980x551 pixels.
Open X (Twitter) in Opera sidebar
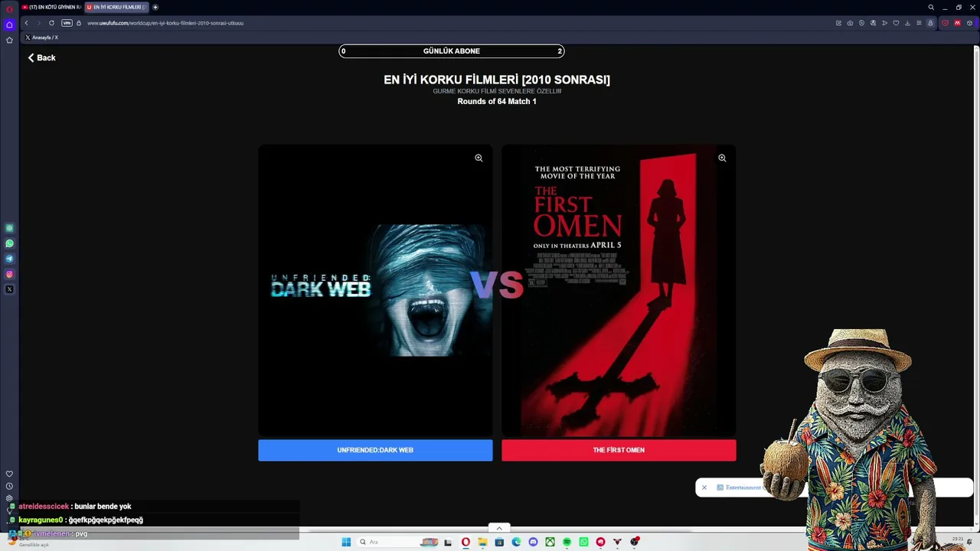[9, 289]
